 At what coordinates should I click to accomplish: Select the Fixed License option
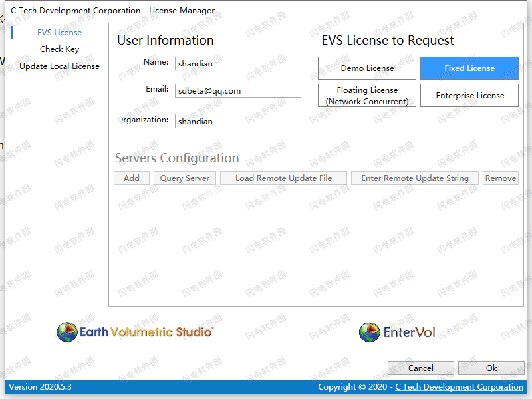click(x=469, y=68)
